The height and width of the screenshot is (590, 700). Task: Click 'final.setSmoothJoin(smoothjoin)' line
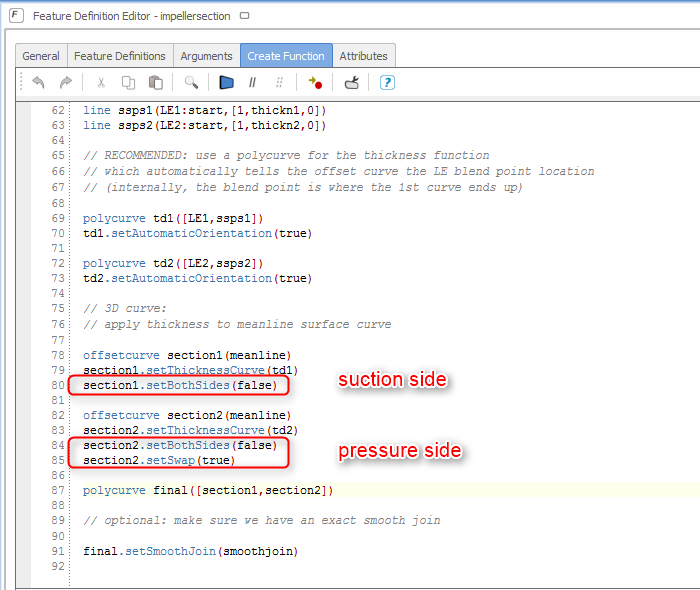click(191, 551)
